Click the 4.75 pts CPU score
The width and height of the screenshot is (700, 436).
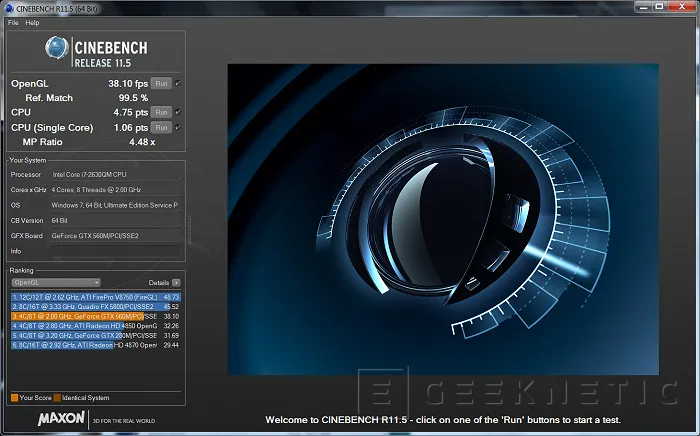pos(130,112)
